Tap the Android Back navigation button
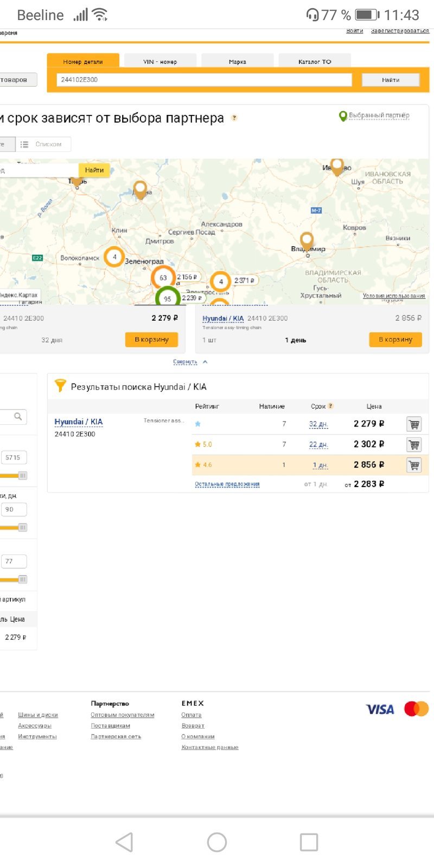Screen dimensions: 434x868 tap(124, 842)
